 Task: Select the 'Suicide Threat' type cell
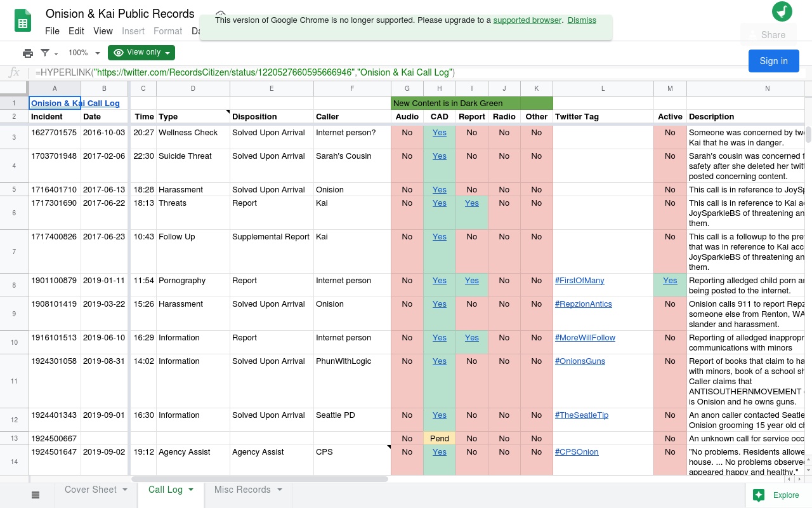click(193, 166)
